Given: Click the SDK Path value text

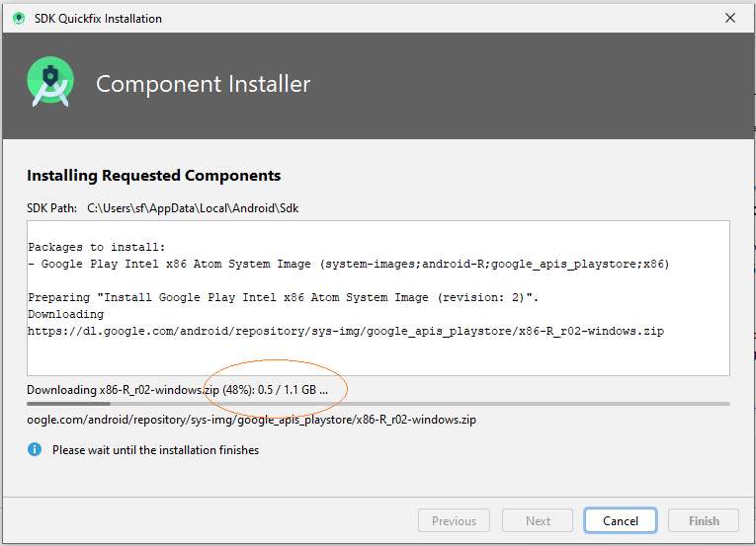Looking at the screenshot, I should click(193, 208).
